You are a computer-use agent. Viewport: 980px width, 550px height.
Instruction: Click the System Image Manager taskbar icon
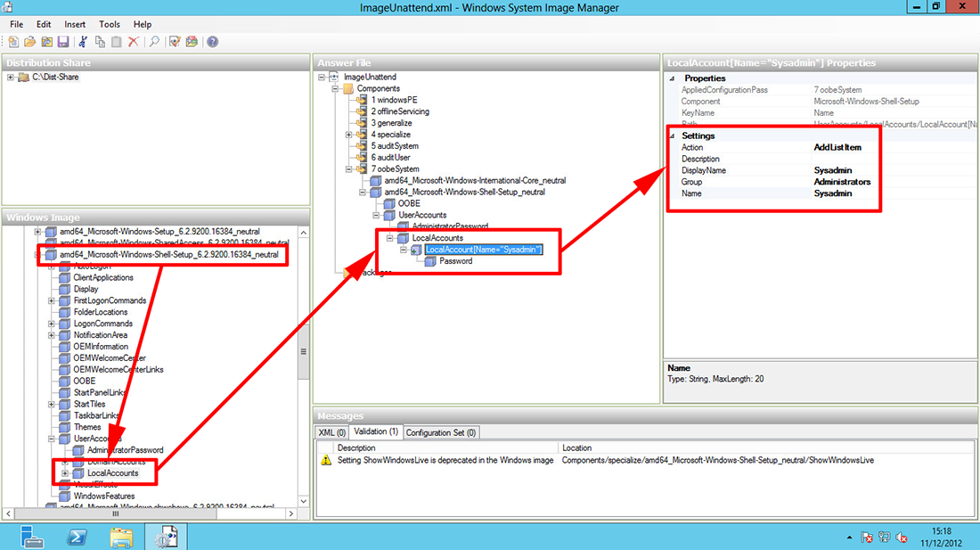(x=166, y=537)
